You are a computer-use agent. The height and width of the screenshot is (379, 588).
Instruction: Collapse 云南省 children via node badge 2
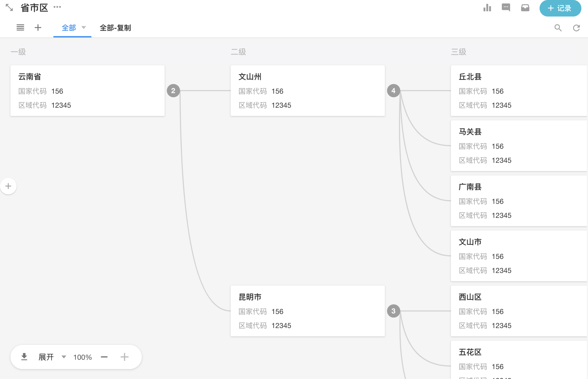pos(173,91)
